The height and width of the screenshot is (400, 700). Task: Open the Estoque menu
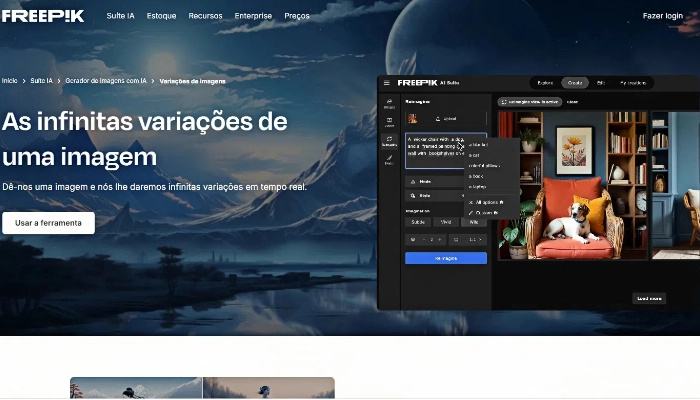click(161, 16)
